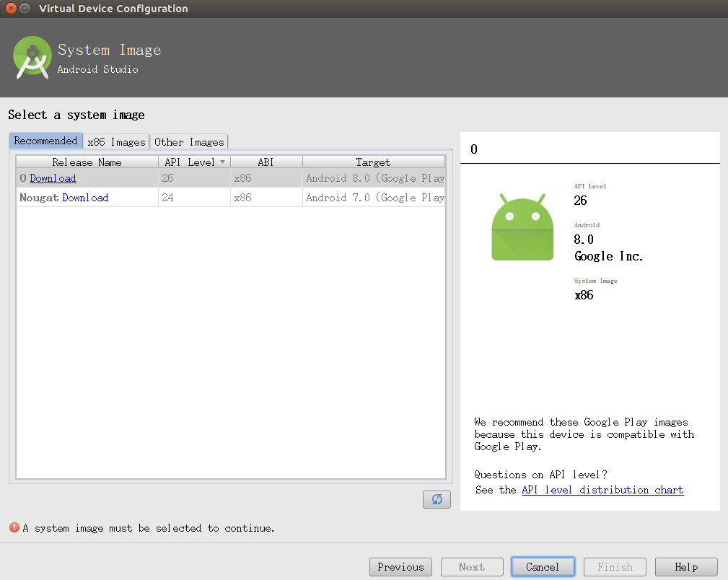Screen dimensions: 728x580
Task: Click the Android Studio logo icon
Action: pos(32,58)
